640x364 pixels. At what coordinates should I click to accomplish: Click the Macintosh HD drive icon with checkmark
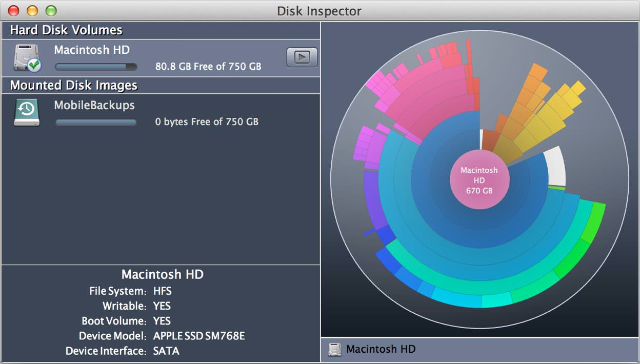point(27,58)
